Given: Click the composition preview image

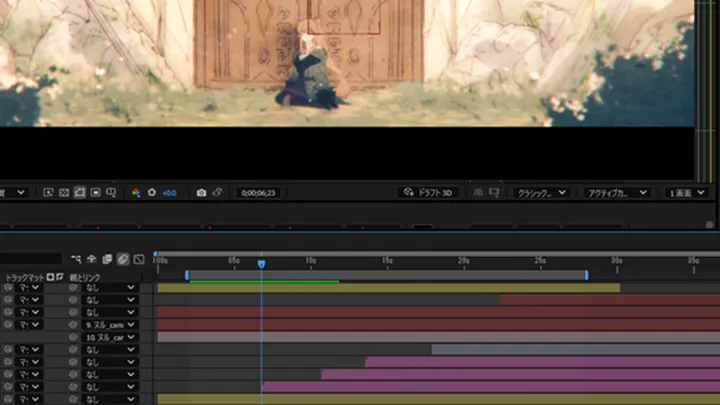Looking at the screenshot, I should coord(347,63).
